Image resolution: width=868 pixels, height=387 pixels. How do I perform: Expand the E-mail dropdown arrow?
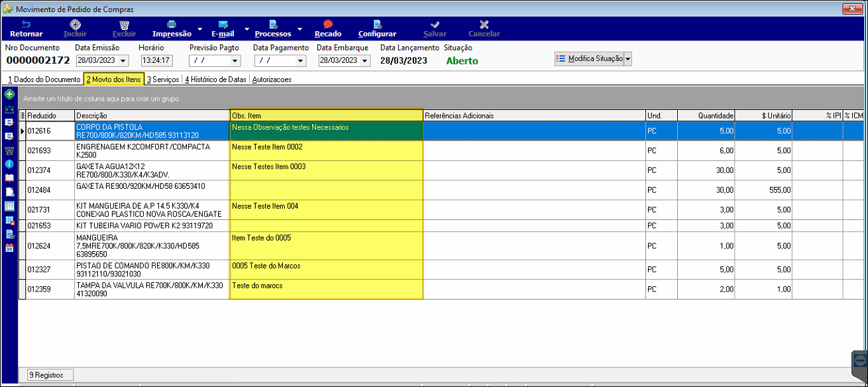pyautogui.click(x=247, y=29)
